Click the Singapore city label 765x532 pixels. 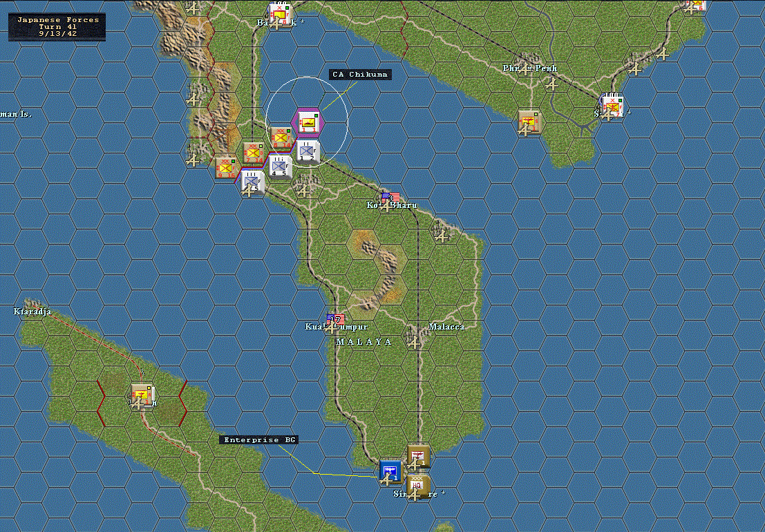pos(419,494)
